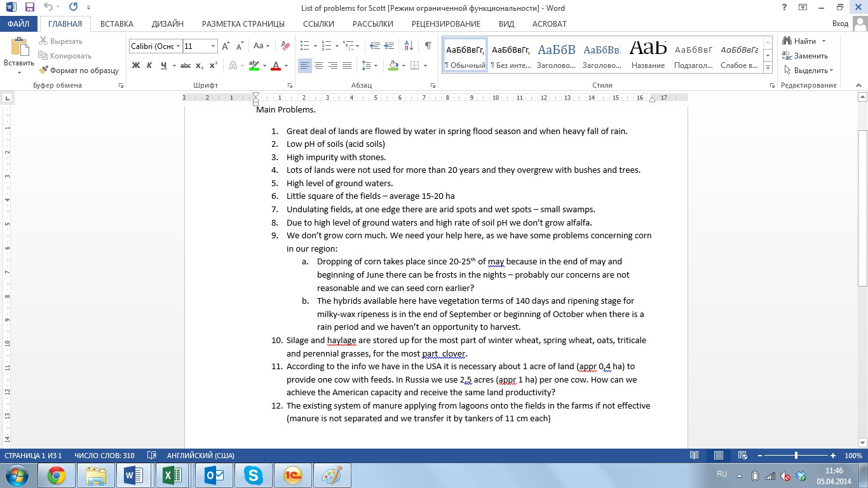The width and height of the screenshot is (868, 488).
Task: Toggle print layout view in the status bar
Action: [719, 456]
